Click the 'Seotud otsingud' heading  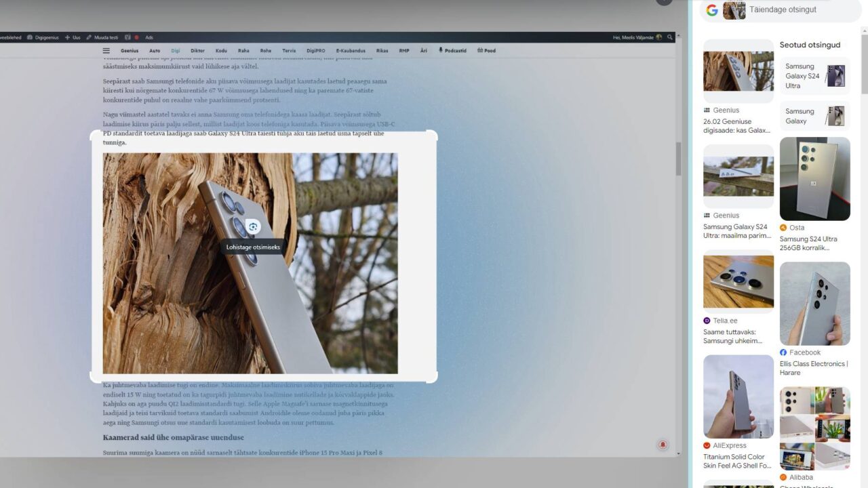(x=810, y=45)
